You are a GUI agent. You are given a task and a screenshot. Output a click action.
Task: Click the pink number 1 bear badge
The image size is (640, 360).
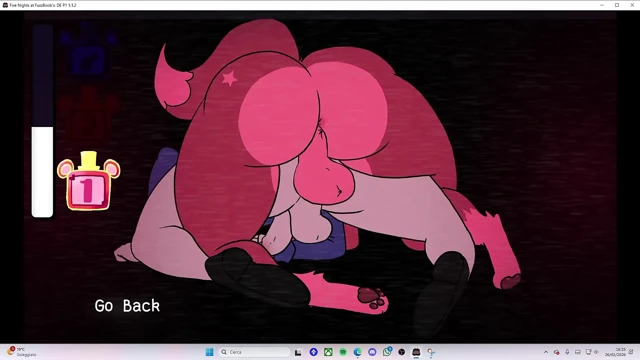89,181
